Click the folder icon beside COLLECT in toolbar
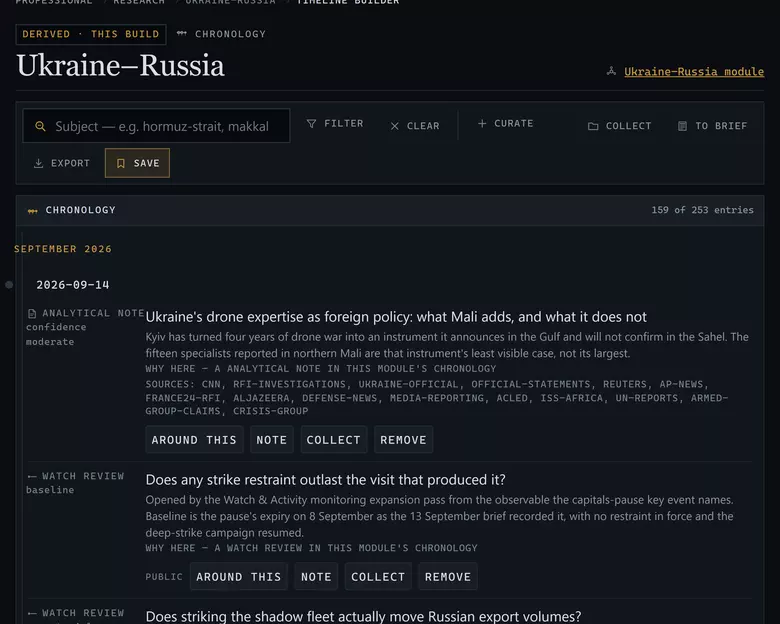Image resolution: width=780 pixels, height=624 pixels. click(593, 126)
